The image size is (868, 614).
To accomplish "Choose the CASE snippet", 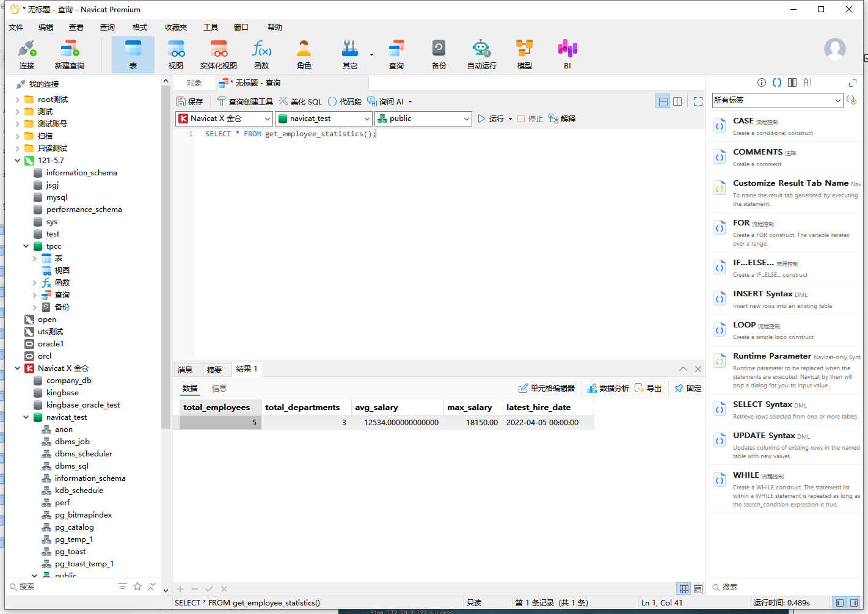I will [785, 126].
